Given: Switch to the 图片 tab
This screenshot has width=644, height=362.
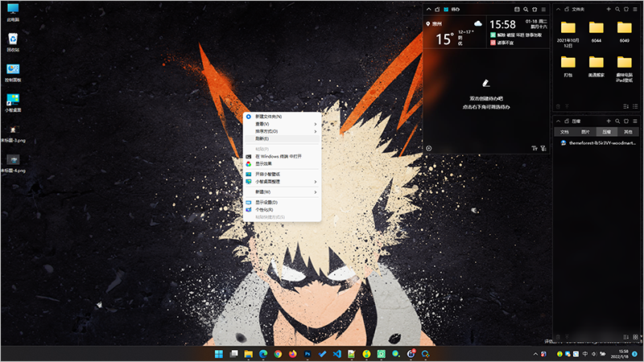Looking at the screenshot, I should click(x=585, y=131).
